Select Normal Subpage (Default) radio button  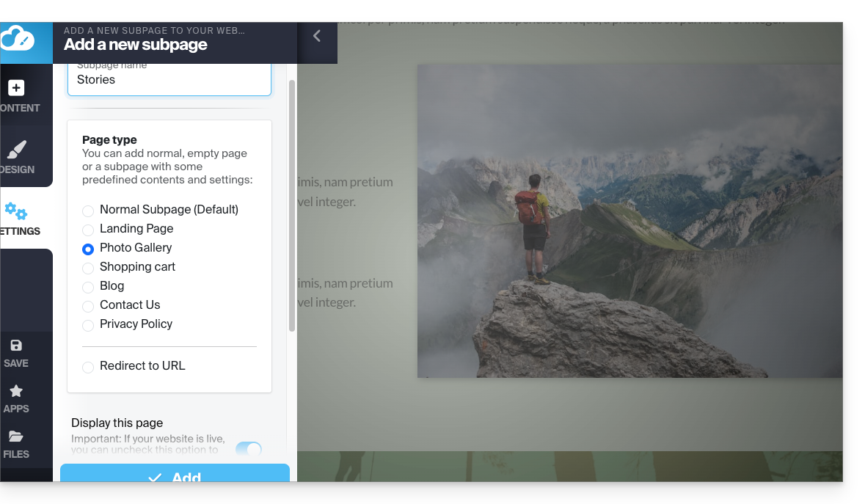[x=88, y=211]
